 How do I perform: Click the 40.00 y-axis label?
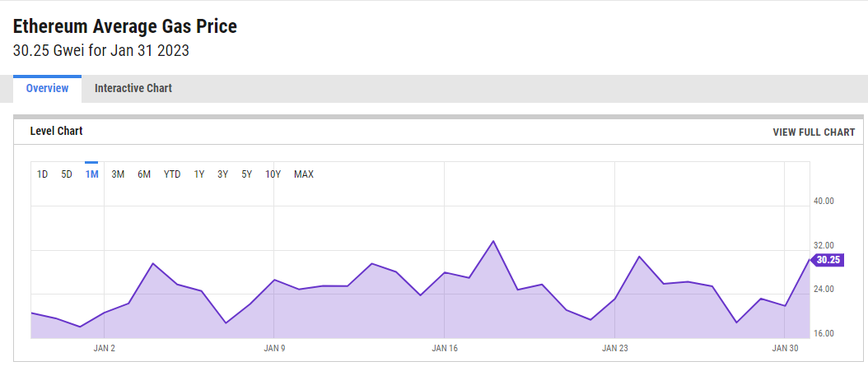click(824, 201)
